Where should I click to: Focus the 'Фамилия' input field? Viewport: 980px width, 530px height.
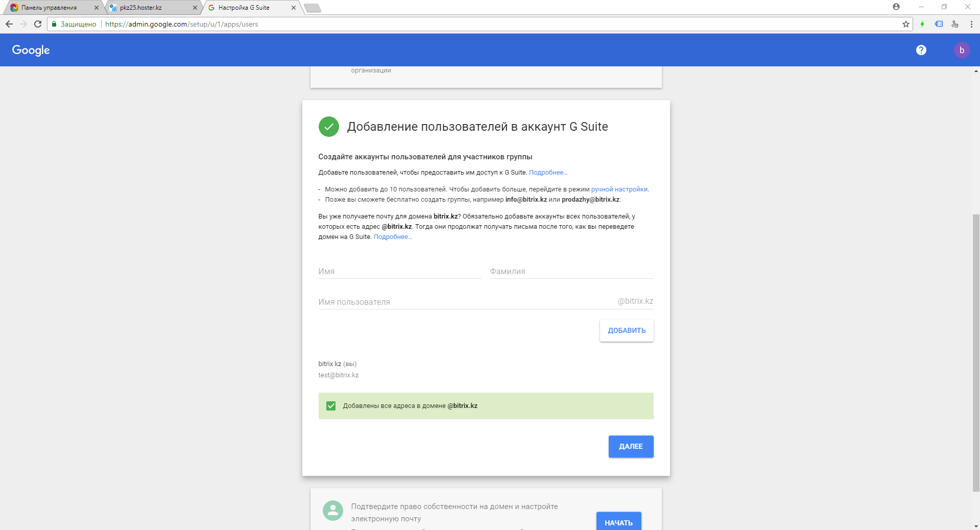571,272
